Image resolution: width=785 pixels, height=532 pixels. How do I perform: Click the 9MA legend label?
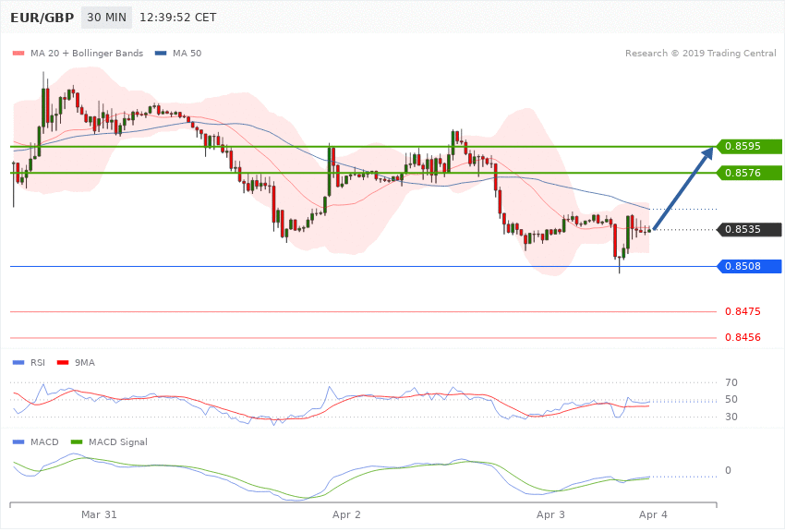click(x=85, y=362)
